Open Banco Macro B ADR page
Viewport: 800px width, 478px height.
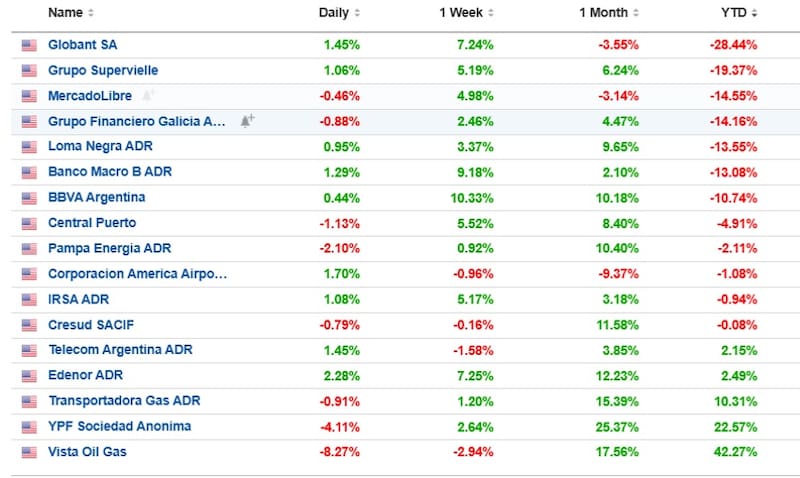click(110, 172)
